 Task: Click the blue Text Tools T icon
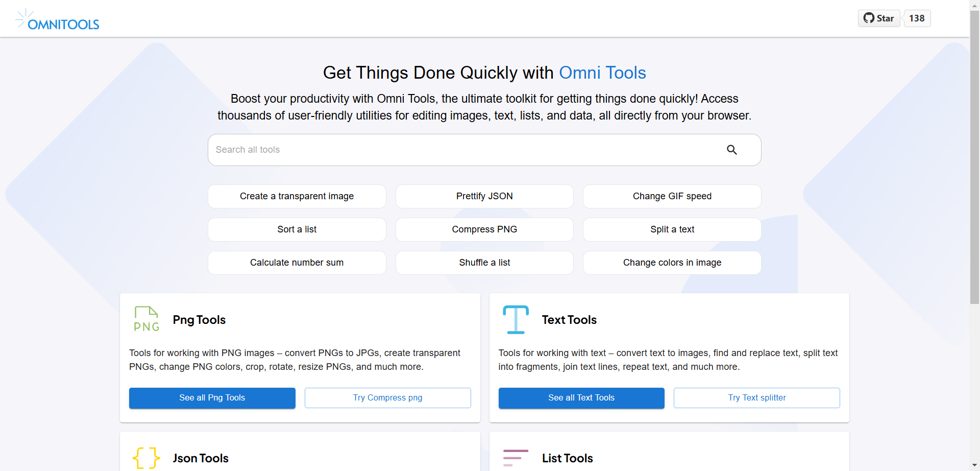(516, 319)
